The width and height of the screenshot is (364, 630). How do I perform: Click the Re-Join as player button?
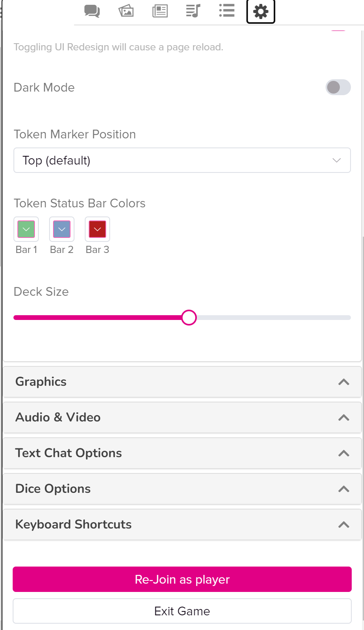tap(182, 579)
